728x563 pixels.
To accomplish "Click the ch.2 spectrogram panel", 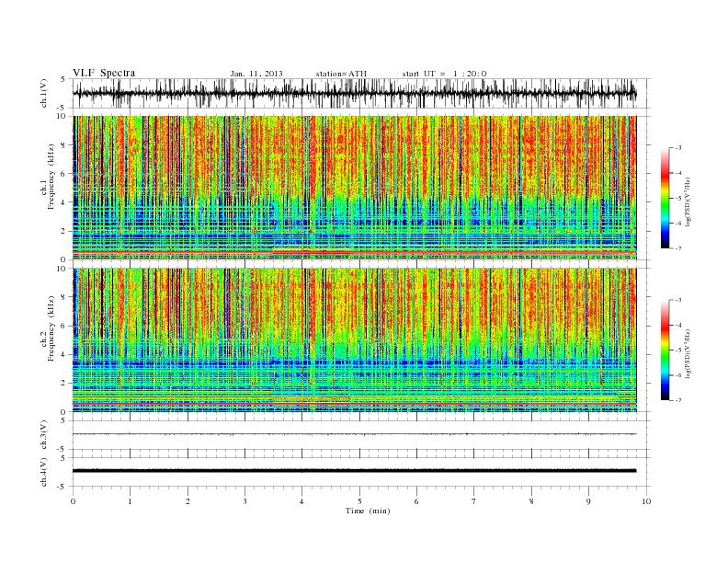I will [x=354, y=340].
